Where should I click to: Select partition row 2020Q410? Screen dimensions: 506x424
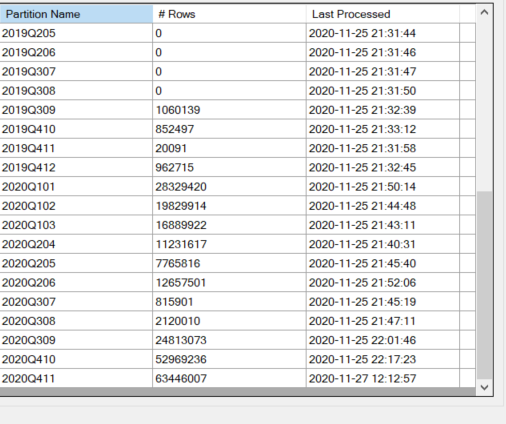pyautogui.click(x=238, y=359)
